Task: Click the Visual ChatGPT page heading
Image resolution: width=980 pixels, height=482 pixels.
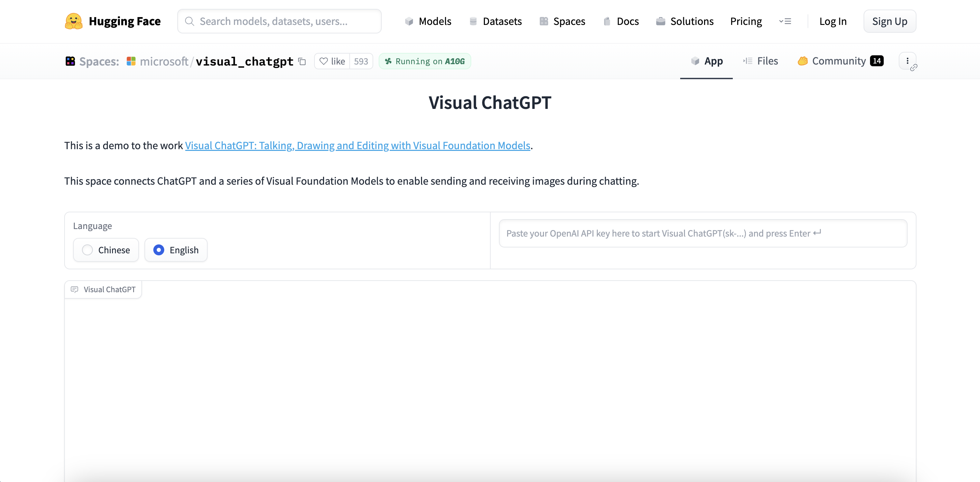Action: tap(490, 103)
